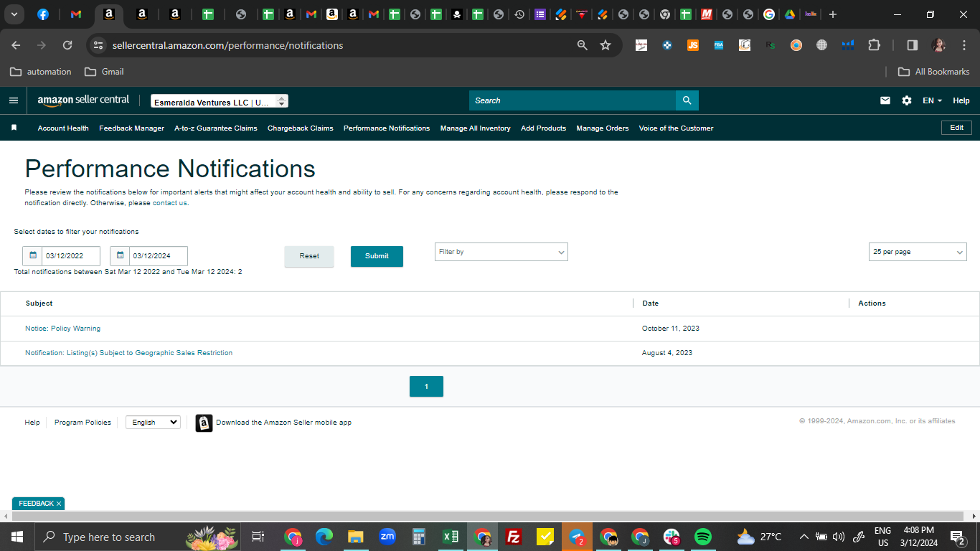This screenshot has height=551, width=980.
Task: Click the Amazon Seller Central logo
Action: (83, 101)
